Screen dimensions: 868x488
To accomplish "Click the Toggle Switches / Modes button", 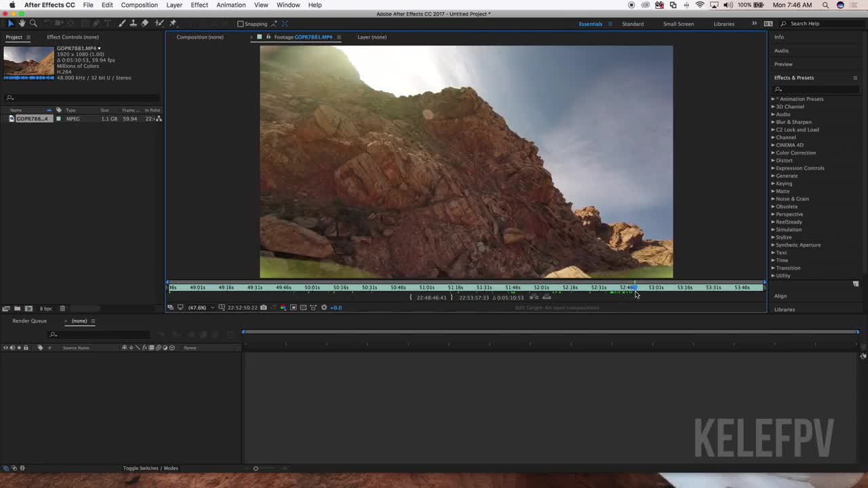I will click(x=151, y=468).
